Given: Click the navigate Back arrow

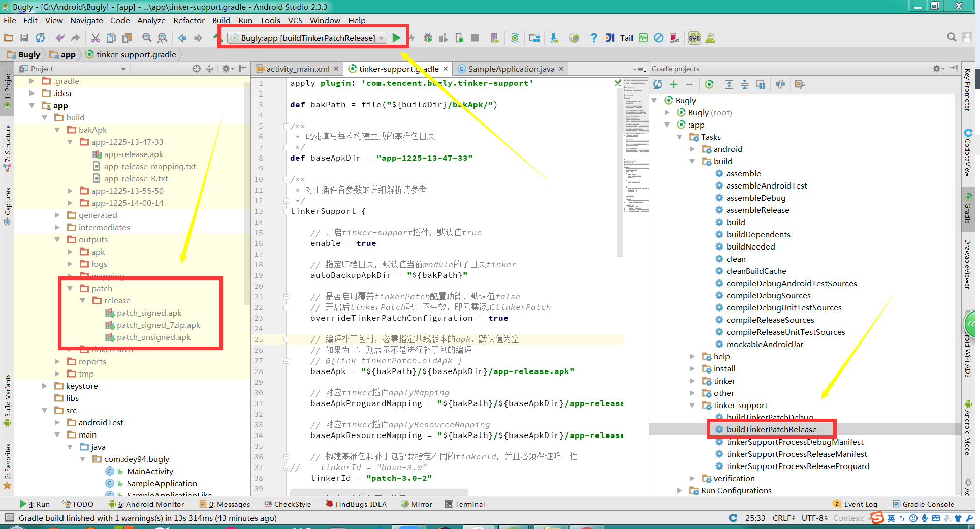Looking at the screenshot, I should click(182, 38).
